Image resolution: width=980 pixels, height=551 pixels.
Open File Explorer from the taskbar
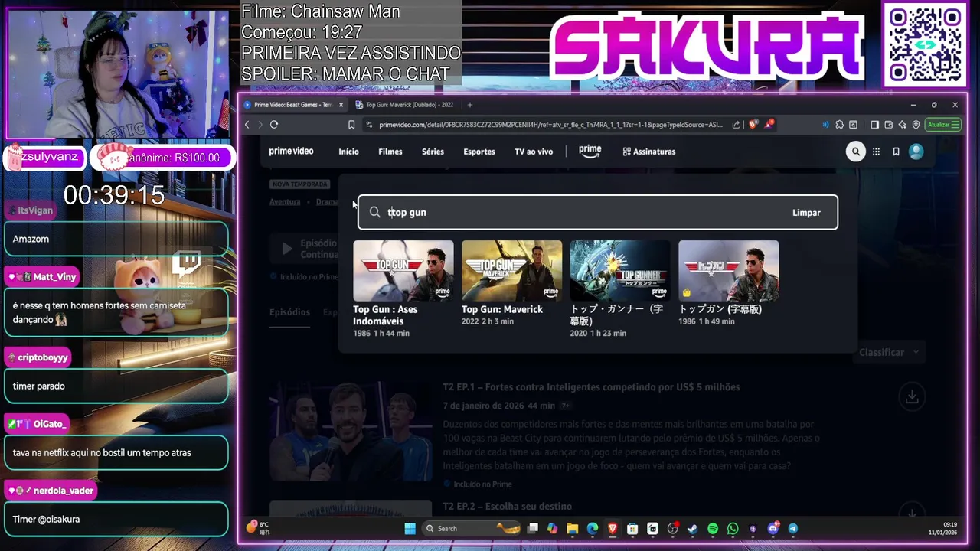coord(572,528)
